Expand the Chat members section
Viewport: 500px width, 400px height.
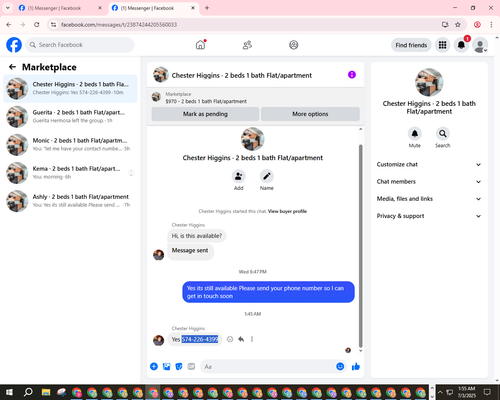429,182
